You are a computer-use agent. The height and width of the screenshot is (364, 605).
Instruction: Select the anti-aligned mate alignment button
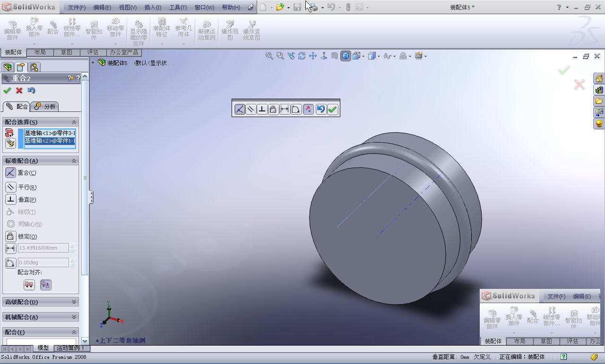(45, 285)
